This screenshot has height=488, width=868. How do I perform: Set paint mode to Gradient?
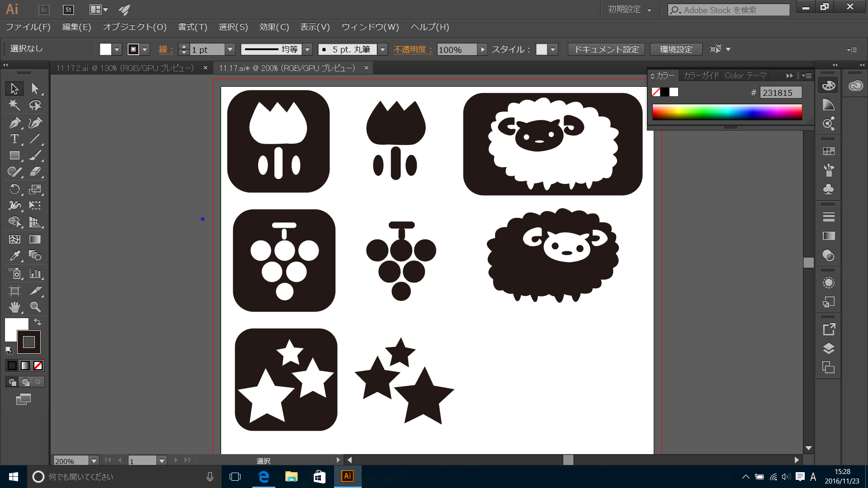[25, 366]
